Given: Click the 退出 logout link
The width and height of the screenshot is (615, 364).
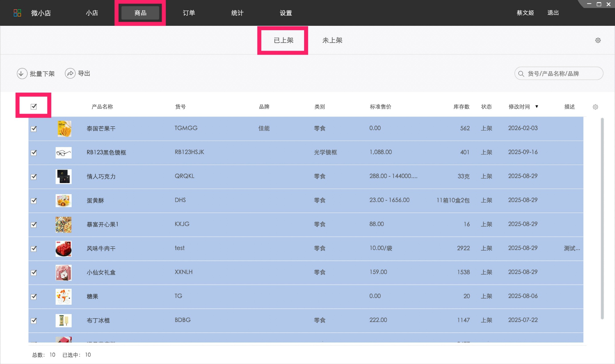Looking at the screenshot, I should [553, 13].
